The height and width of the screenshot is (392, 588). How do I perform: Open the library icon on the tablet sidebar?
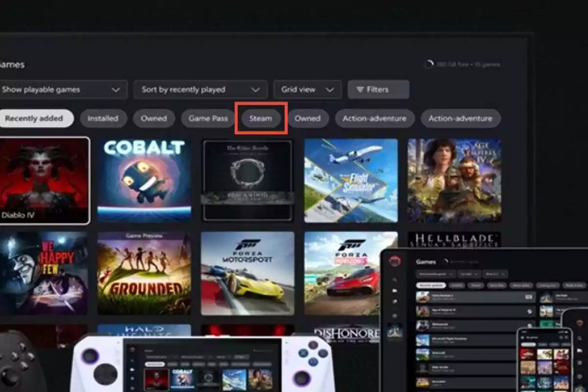tap(395, 291)
